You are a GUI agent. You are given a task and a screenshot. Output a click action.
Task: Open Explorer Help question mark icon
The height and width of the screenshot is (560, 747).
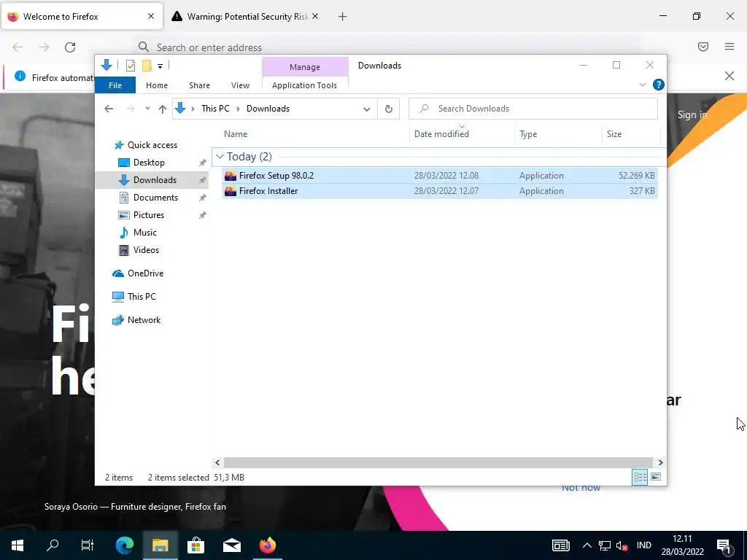pos(659,85)
